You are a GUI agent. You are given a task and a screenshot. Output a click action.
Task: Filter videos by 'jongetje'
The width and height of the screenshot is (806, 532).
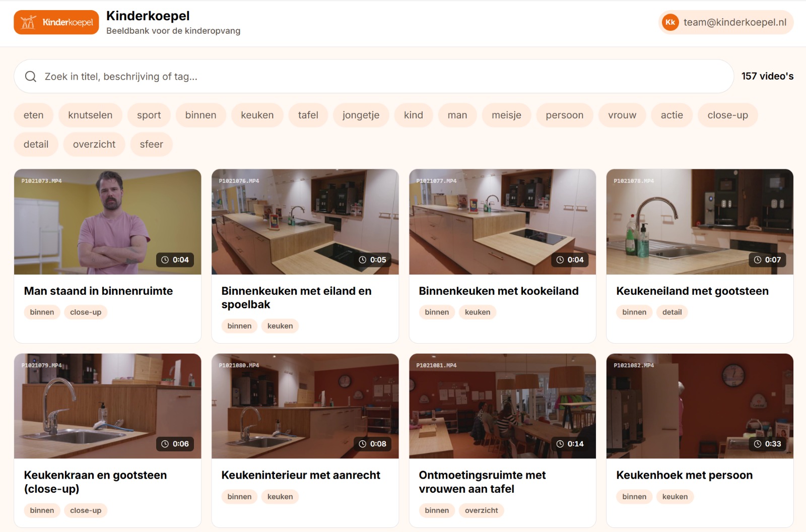[361, 115]
